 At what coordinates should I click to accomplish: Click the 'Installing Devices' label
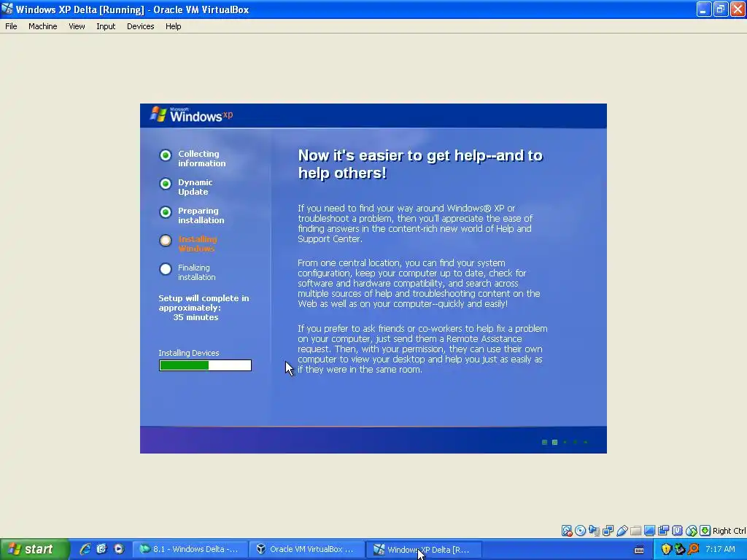point(189,353)
